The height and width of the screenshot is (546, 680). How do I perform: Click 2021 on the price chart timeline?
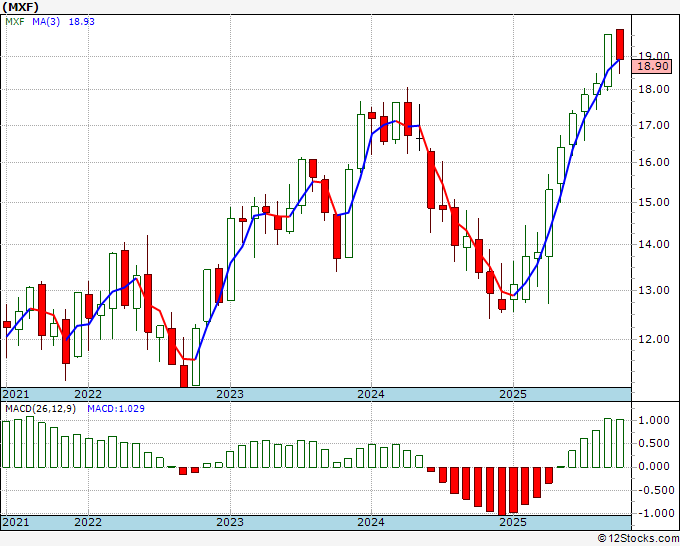point(16,394)
